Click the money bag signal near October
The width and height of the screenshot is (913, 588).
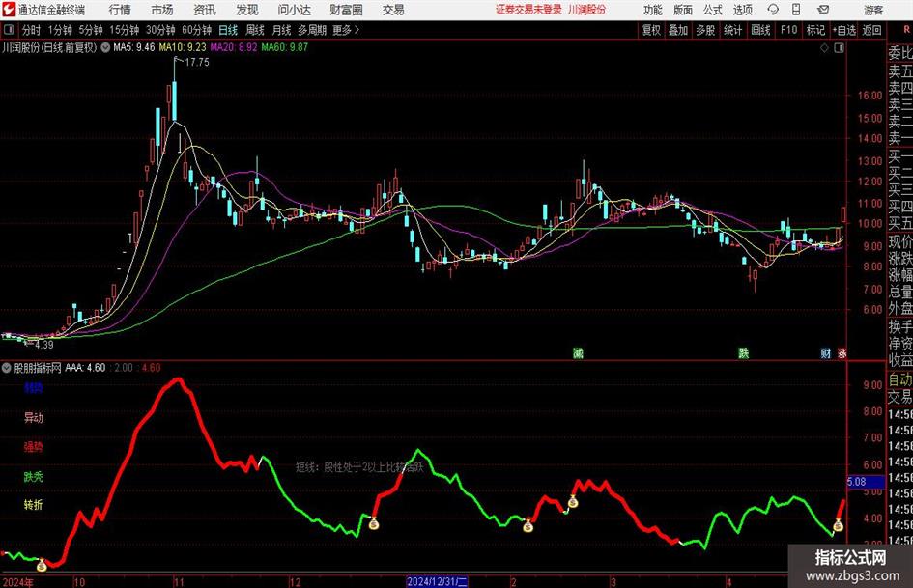click(42, 565)
